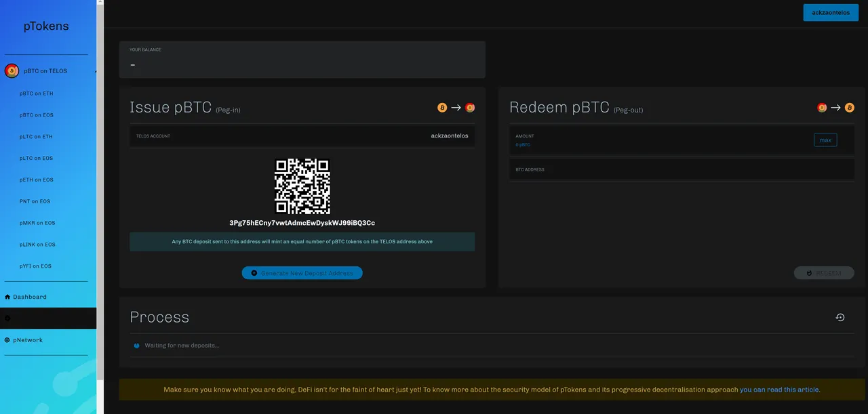
Task: Open the Process history clock icon
Action: [x=840, y=317]
